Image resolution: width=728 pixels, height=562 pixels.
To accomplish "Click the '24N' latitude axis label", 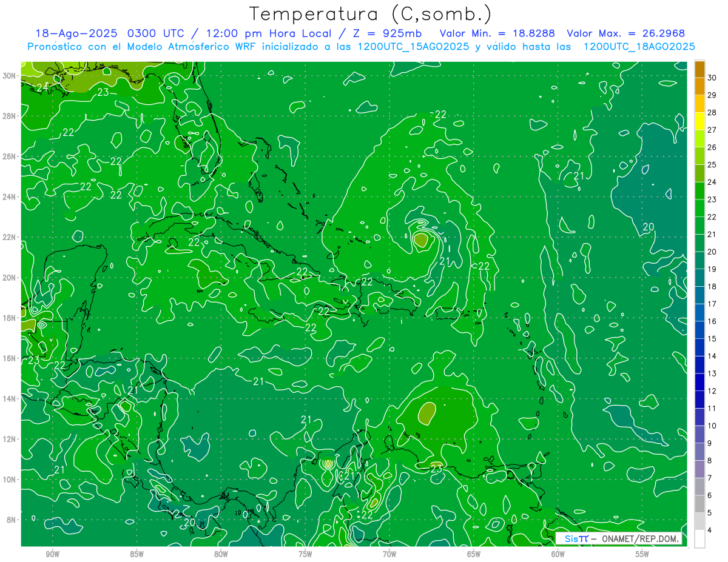I will click(10, 197).
